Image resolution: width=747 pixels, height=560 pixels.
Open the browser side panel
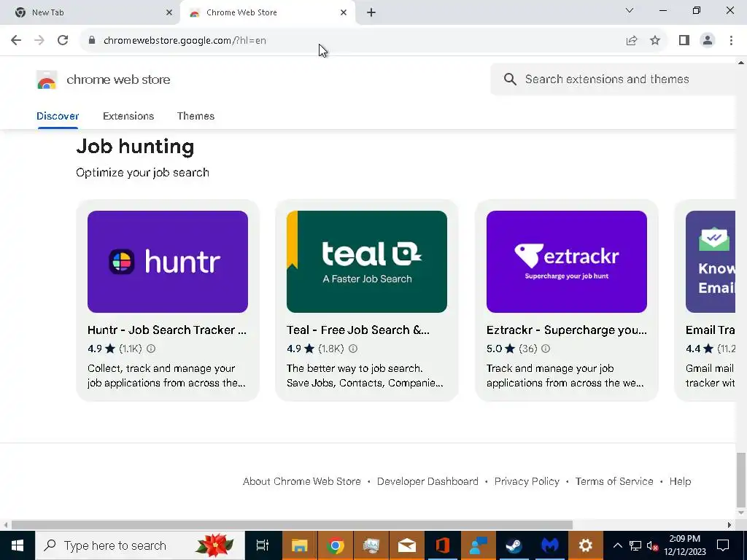tap(684, 41)
